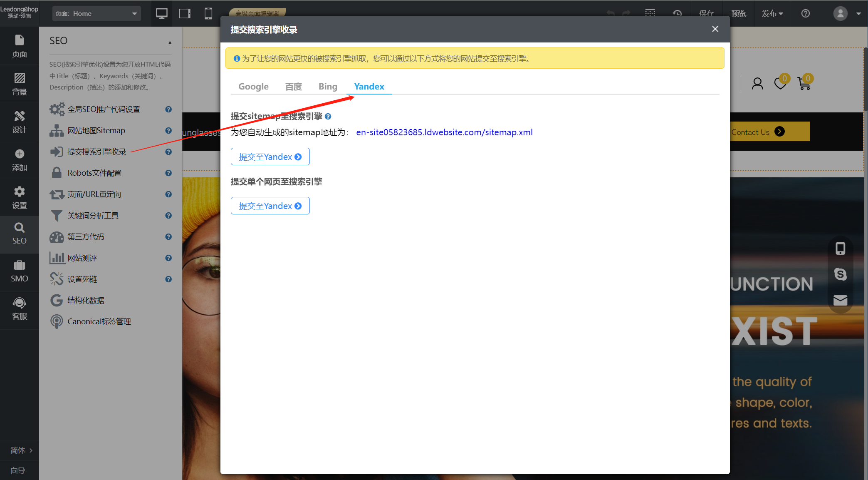Image resolution: width=868 pixels, height=480 pixels.
Task: Switch to tablet preview device icon
Action: pyautogui.click(x=185, y=13)
